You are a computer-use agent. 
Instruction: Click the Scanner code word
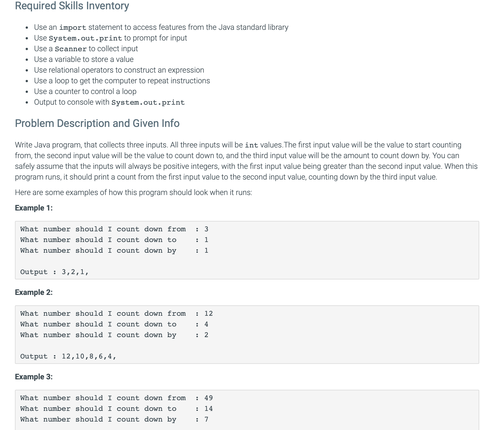[x=71, y=49]
